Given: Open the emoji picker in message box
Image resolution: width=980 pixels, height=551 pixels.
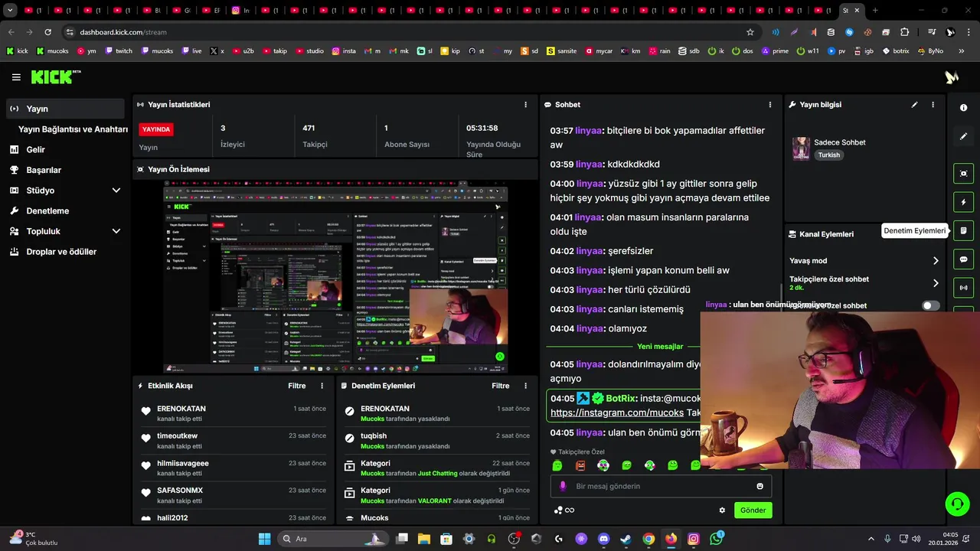Looking at the screenshot, I should point(759,486).
